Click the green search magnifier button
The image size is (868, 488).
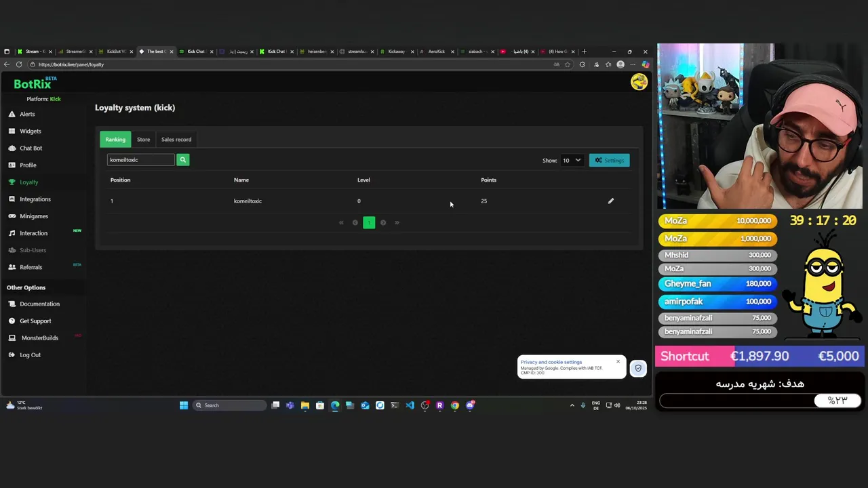tap(182, 160)
